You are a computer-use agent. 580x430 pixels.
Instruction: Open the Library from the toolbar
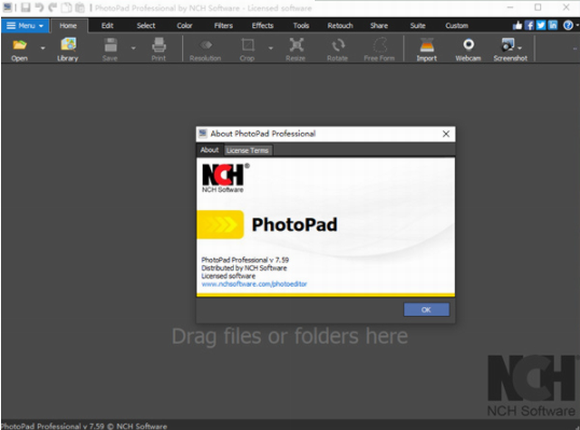(x=68, y=49)
